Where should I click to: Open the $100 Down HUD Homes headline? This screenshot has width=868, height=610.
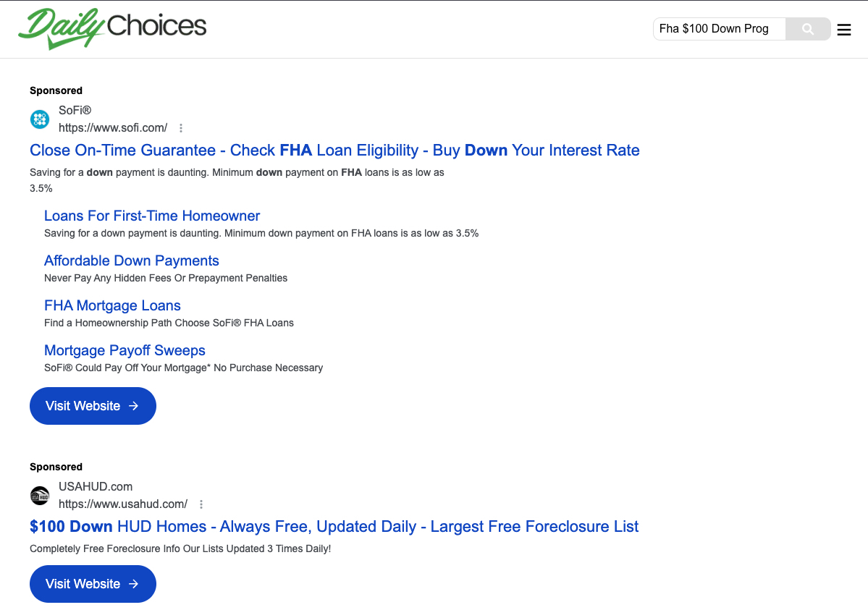click(334, 526)
